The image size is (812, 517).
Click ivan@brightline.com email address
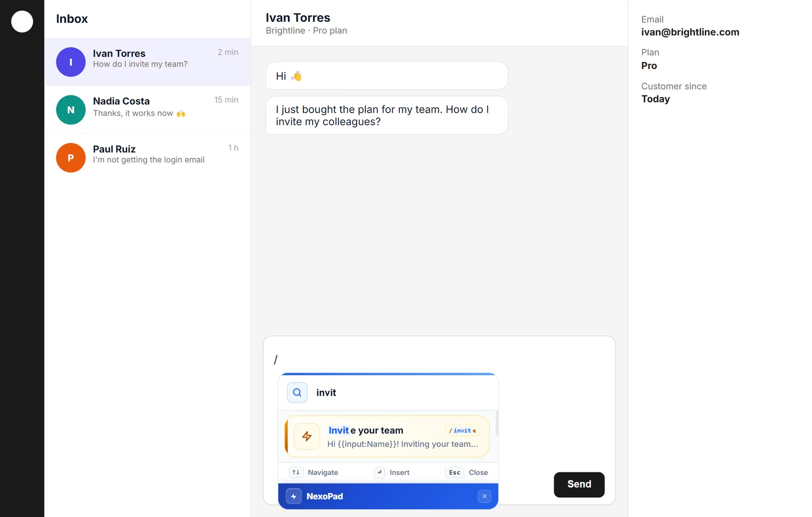point(690,32)
